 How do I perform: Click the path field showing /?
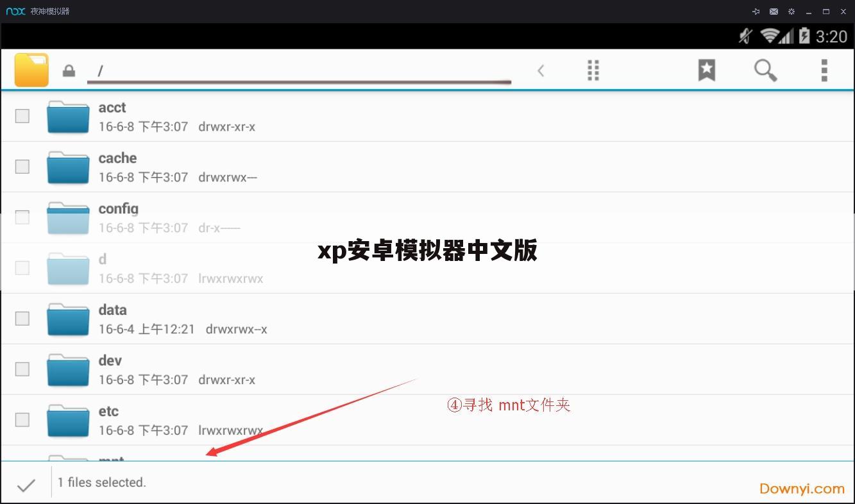pos(299,71)
